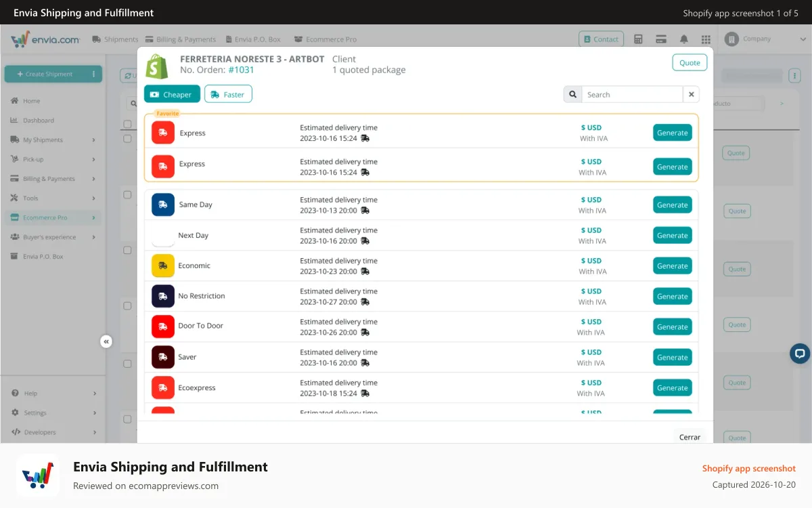Open the apps grid icon in top bar
Screen dimensions: 812x508
tap(706, 39)
